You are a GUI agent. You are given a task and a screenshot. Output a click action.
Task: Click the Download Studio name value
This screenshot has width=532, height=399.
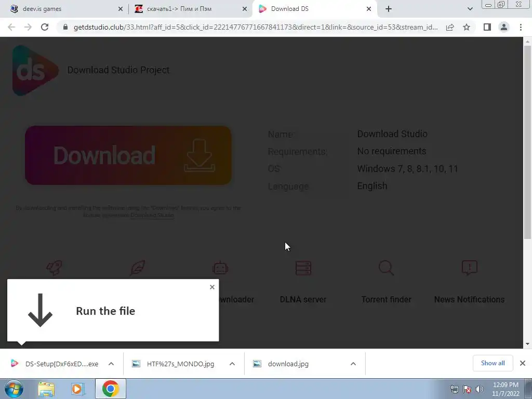pyautogui.click(x=392, y=134)
